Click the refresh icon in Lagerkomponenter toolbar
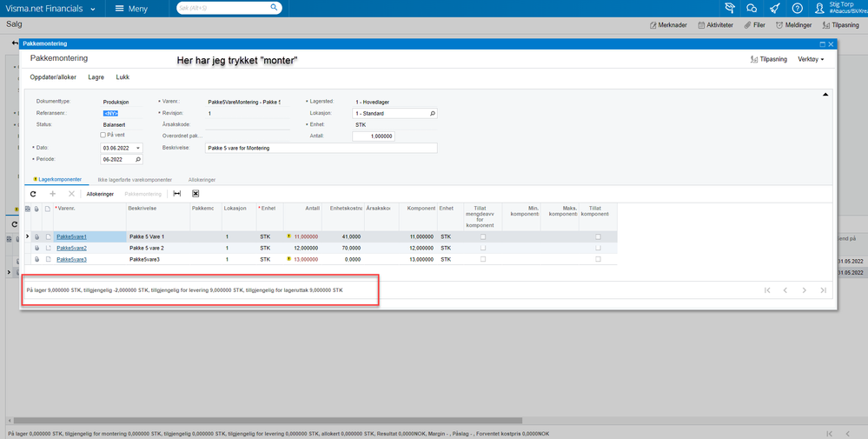The image size is (868, 439). (x=33, y=194)
